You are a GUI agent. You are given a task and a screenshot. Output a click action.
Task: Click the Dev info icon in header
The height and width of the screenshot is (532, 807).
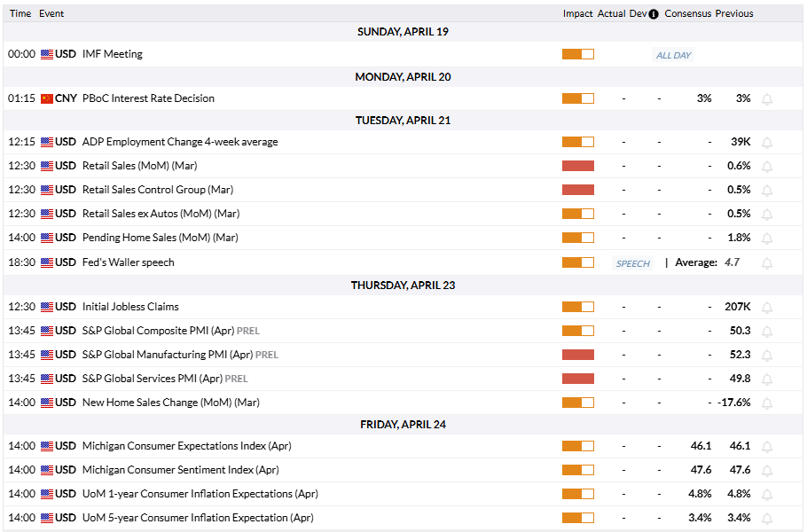(x=654, y=14)
